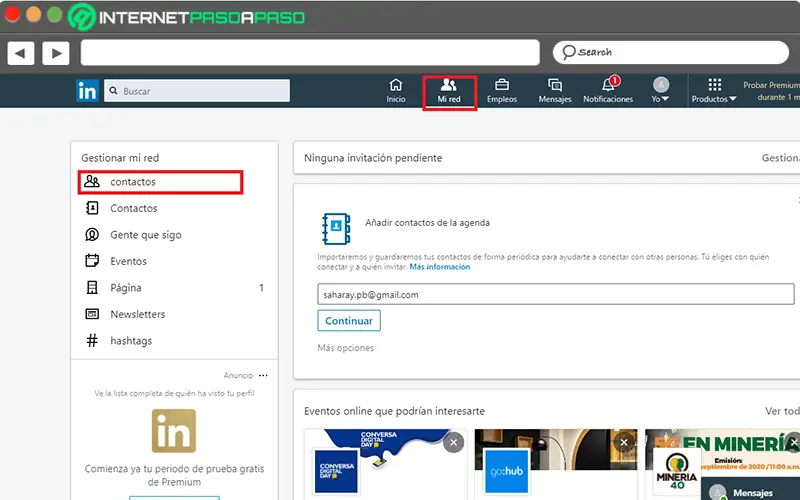Image resolution: width=800 pixels, height=500 pixels.
Task: Click the hashtag symbol icon
Action: tap(92, 340)
